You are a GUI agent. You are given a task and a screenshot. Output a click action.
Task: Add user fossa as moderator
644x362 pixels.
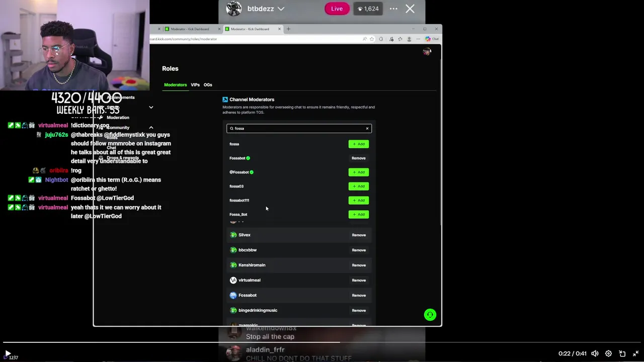coord(359,144)
